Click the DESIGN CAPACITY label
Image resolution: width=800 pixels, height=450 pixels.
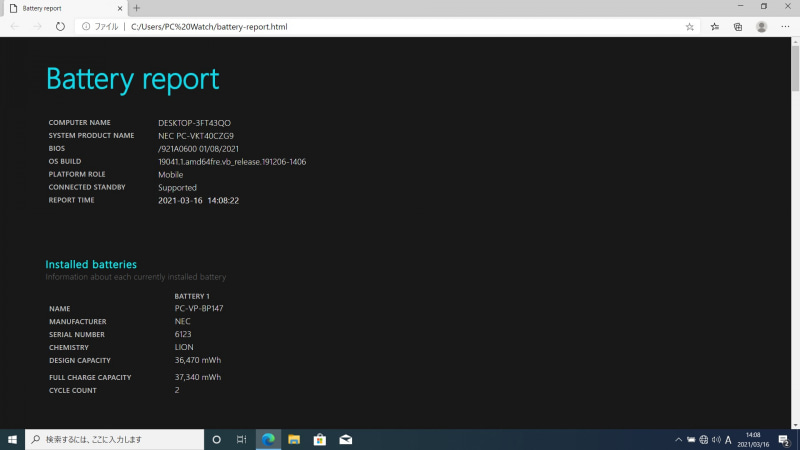pos(80,360)
